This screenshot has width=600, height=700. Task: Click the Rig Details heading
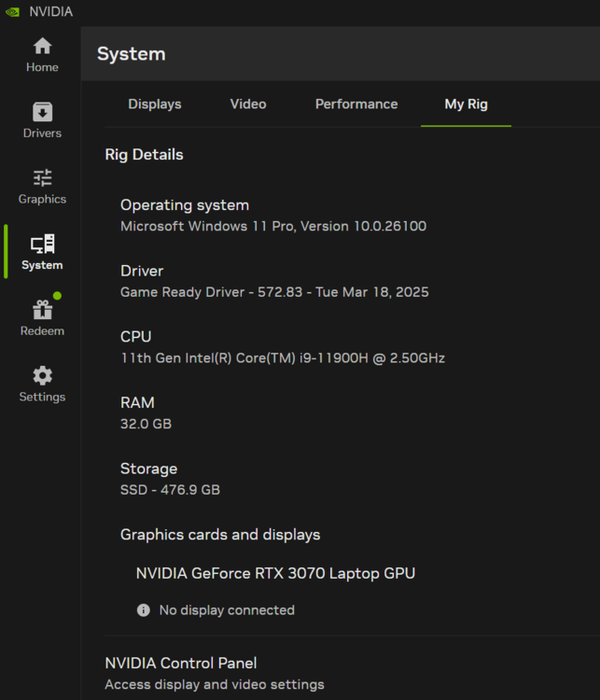pyautogui.click(x=144, y=154)
